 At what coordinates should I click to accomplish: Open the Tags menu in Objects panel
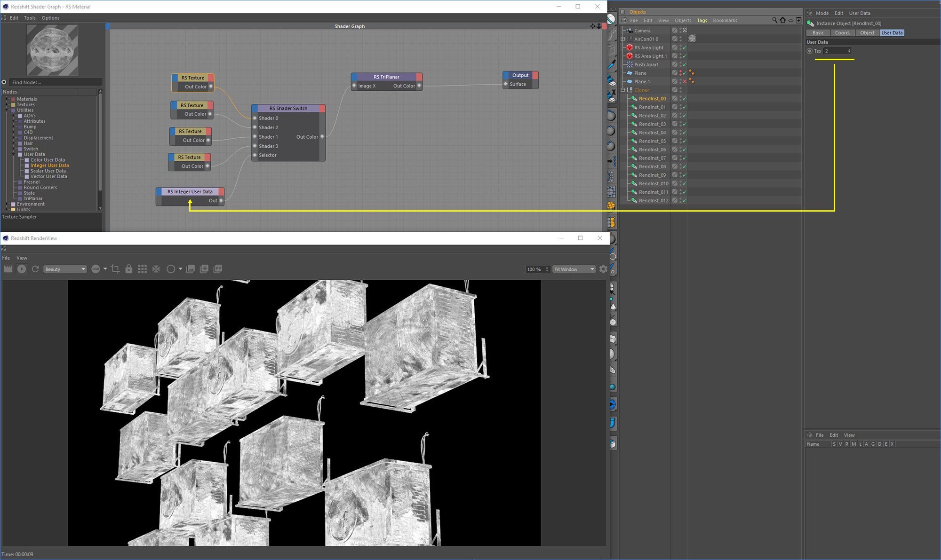point(702,20)
